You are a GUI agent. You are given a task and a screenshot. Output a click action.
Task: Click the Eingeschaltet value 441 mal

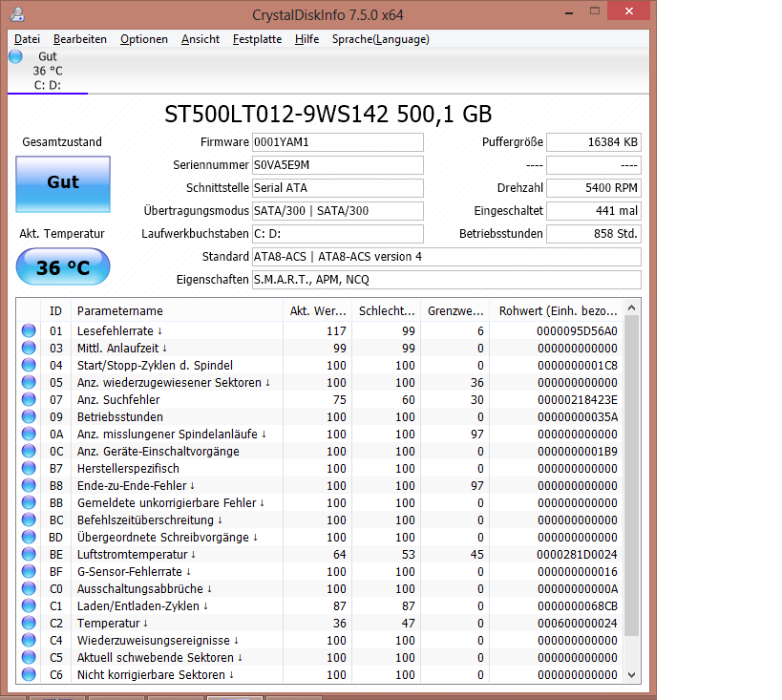(x=594, y=211)
